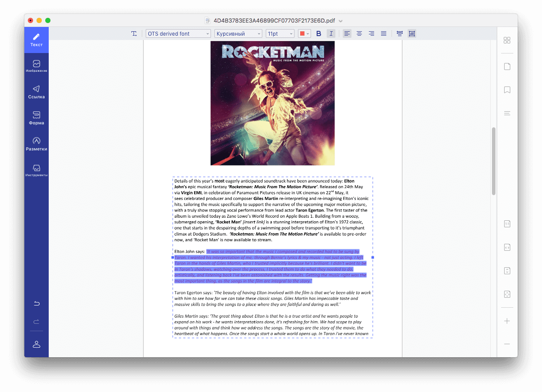Screen dimensions: 542x392
Task: Zoom out with the minus button
Action: [507, 344]
